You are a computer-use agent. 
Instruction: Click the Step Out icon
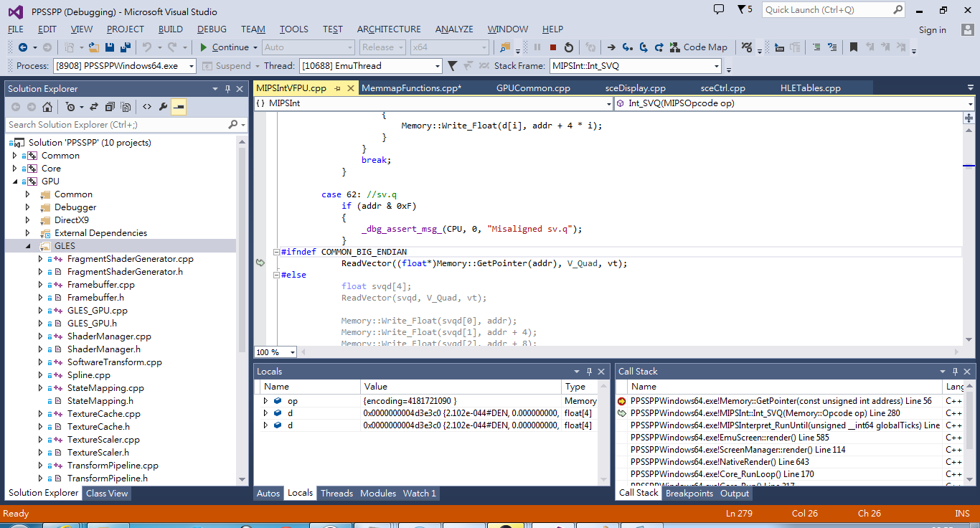(659, 47)
